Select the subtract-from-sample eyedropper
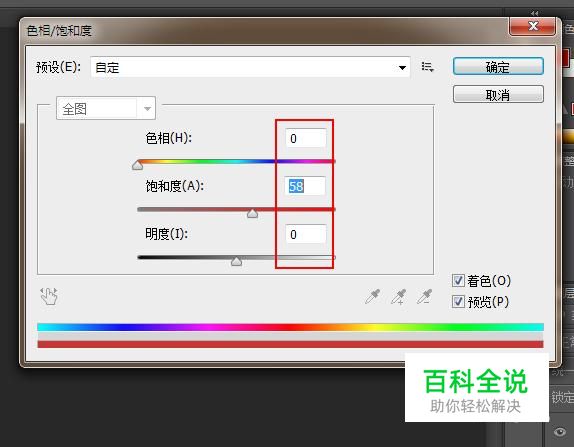 [424, 297]
